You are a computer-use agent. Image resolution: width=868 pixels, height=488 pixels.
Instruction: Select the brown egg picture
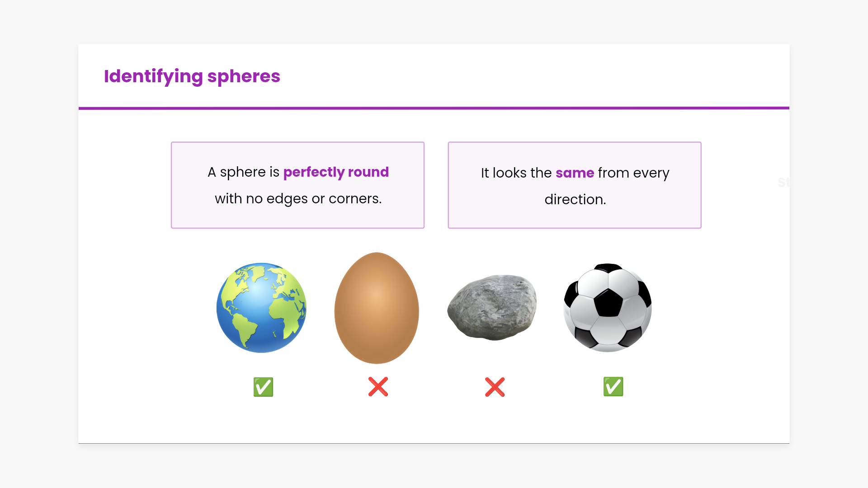tap(377, 308)
